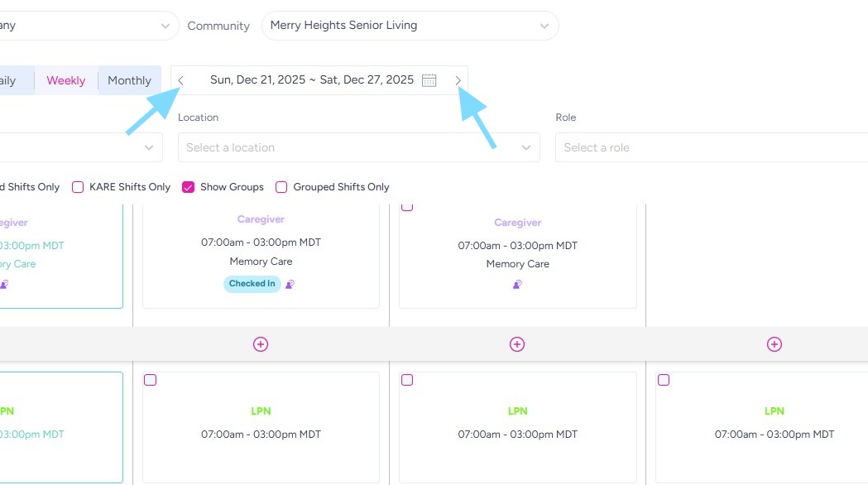Add a shift with the first plus circle

pos(261,344)
